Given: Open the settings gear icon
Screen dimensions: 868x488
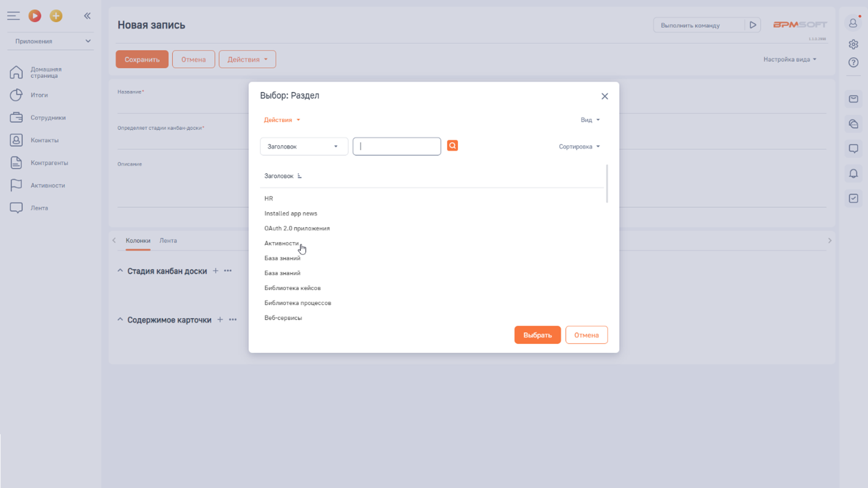Looking at the screenshot, I should pyautogui.click(x=853, y=44).
